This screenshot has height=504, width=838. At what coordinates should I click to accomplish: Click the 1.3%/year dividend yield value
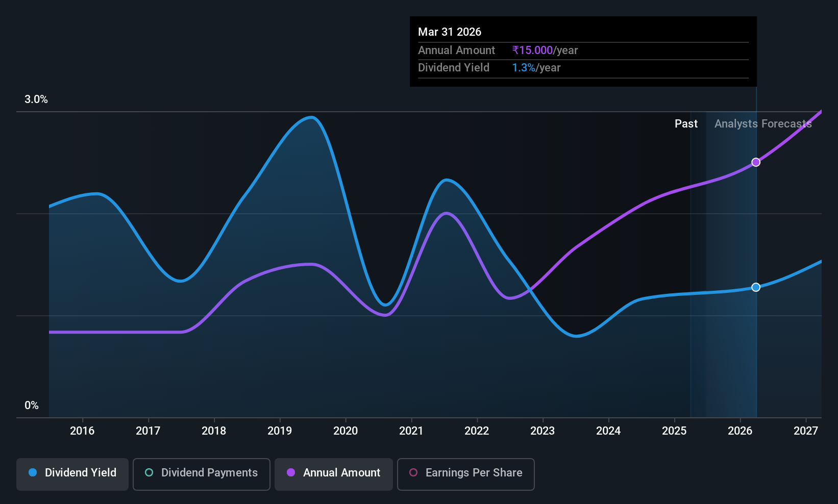pos(536,68)
